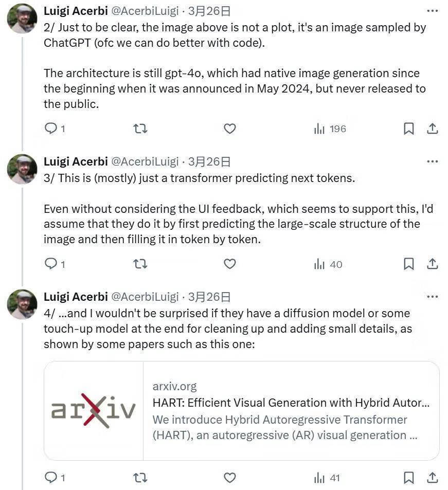Image resolution: width=448 pixels, height=490 pixels.
Task: Bookmark the 2/ tweet about ChatGPT image
Action: point(408,129)
